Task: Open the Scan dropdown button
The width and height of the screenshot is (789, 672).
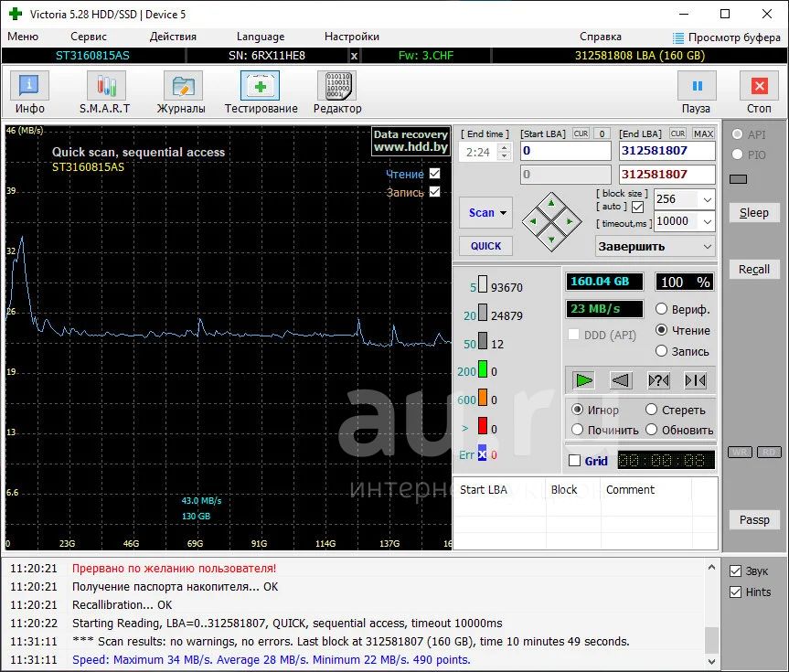Action: click(x=486, y=212)
